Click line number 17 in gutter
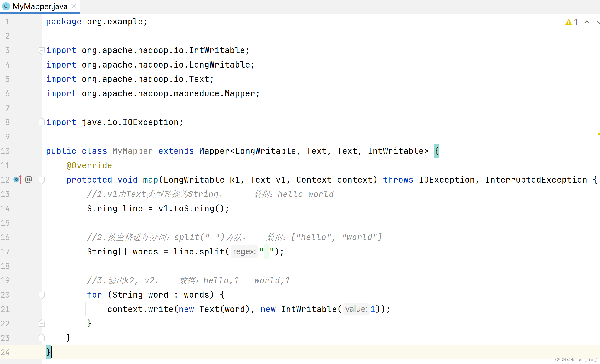 click(x=5, y=251)
